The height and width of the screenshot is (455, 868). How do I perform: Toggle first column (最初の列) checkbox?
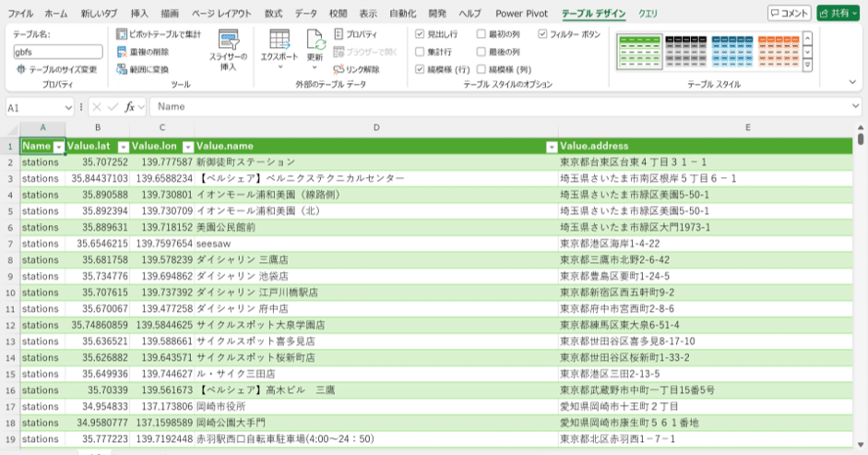pyautogui.click(x=482, y=34)
